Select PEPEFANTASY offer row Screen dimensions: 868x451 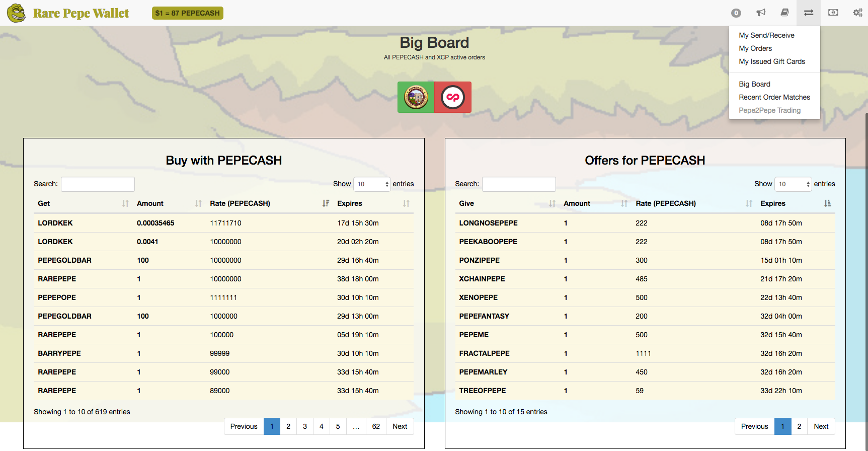tap(645, 316)
